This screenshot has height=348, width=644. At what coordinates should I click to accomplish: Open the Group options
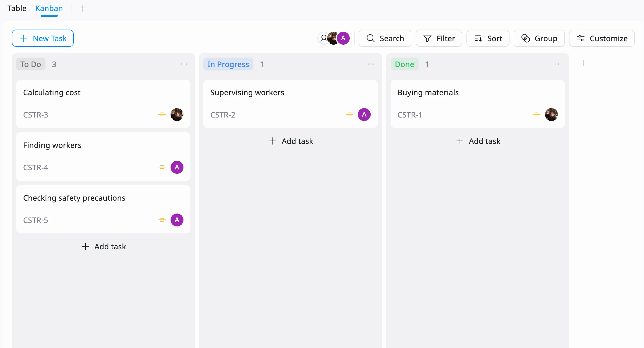tap(539, 38)
